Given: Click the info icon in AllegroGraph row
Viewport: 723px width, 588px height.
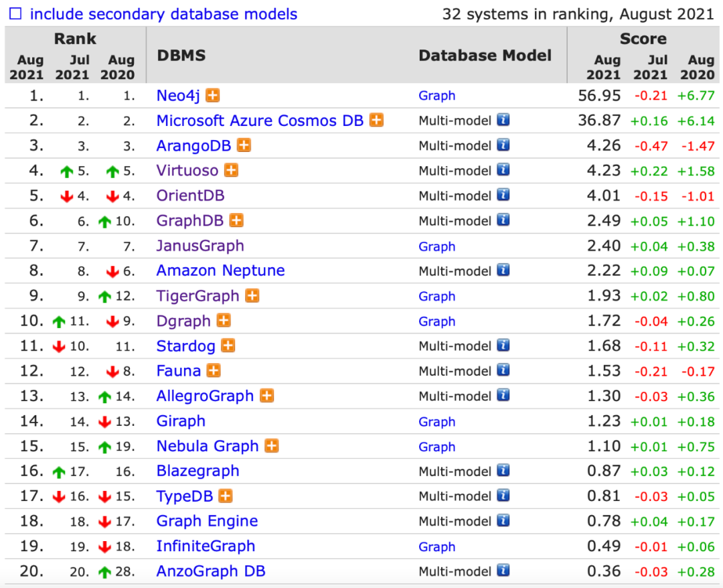Looking at the screenshot, I should [503, 395].
